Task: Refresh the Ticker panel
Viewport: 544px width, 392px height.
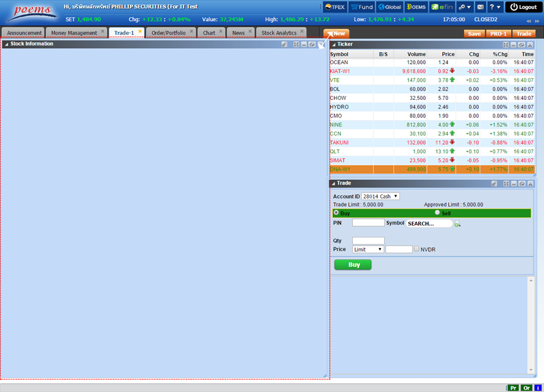Action: (x=522, y=45)
